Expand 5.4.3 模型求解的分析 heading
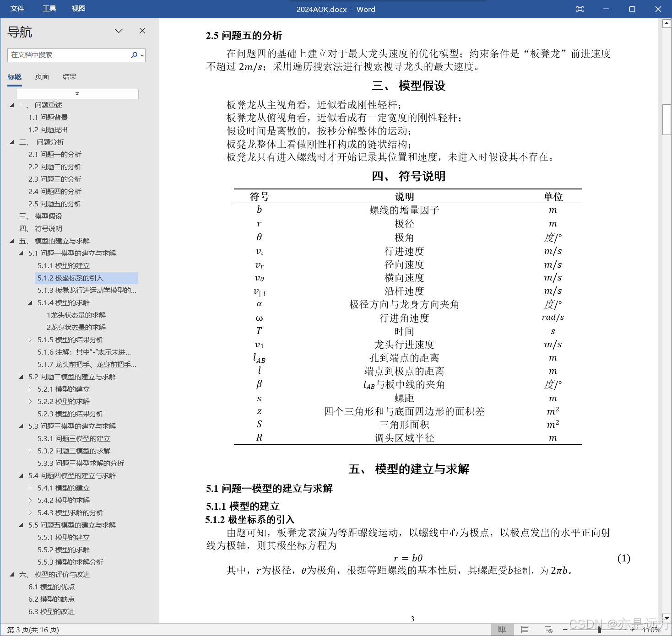The height and width of the screenshot is (636, 672). pos(30,513)
